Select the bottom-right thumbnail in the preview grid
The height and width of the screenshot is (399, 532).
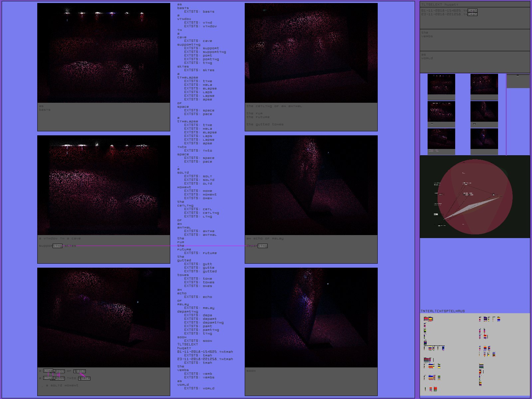pos(484,139)
